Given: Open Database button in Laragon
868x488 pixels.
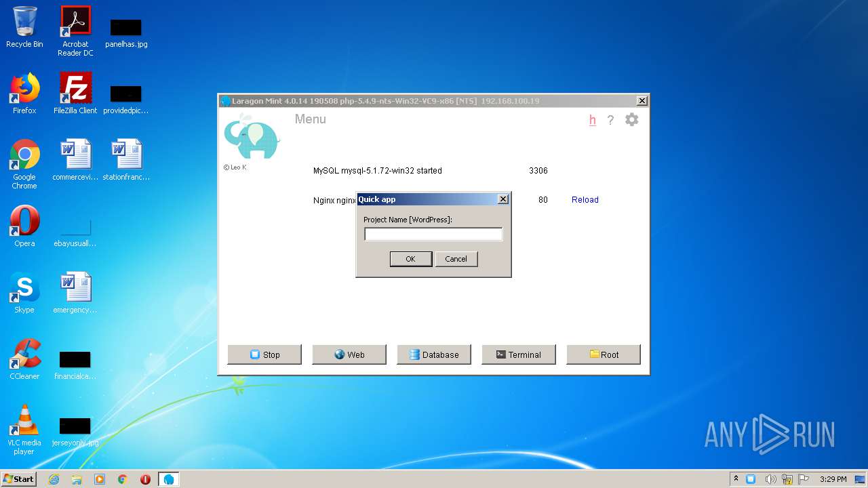Looking at the screenshot, I should 434,354.
